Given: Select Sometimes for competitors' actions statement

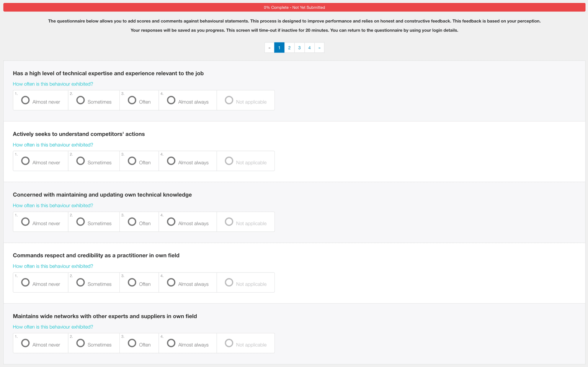Looking at the screenshot, I should (x=80, y=161).
